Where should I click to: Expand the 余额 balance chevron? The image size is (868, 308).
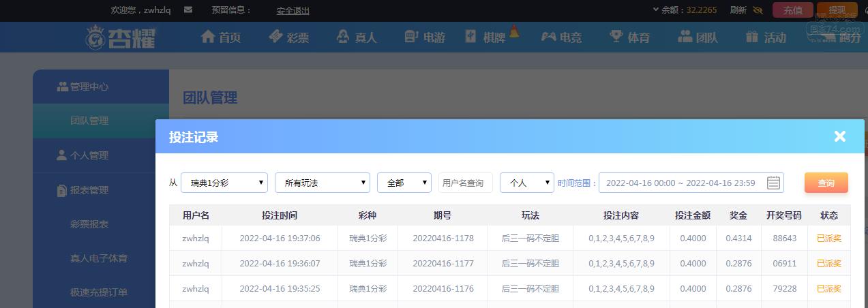pos(656,10)
